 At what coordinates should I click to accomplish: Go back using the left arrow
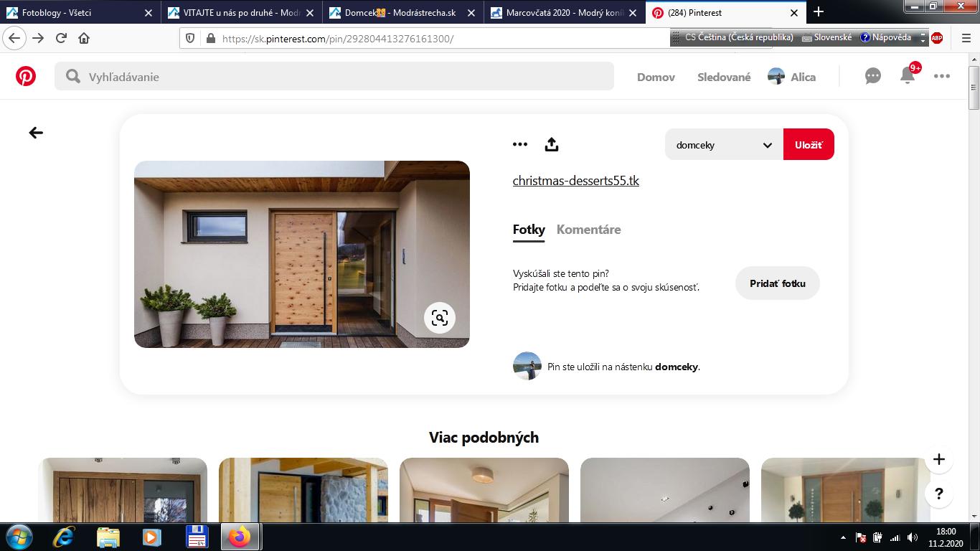point(36,133)
